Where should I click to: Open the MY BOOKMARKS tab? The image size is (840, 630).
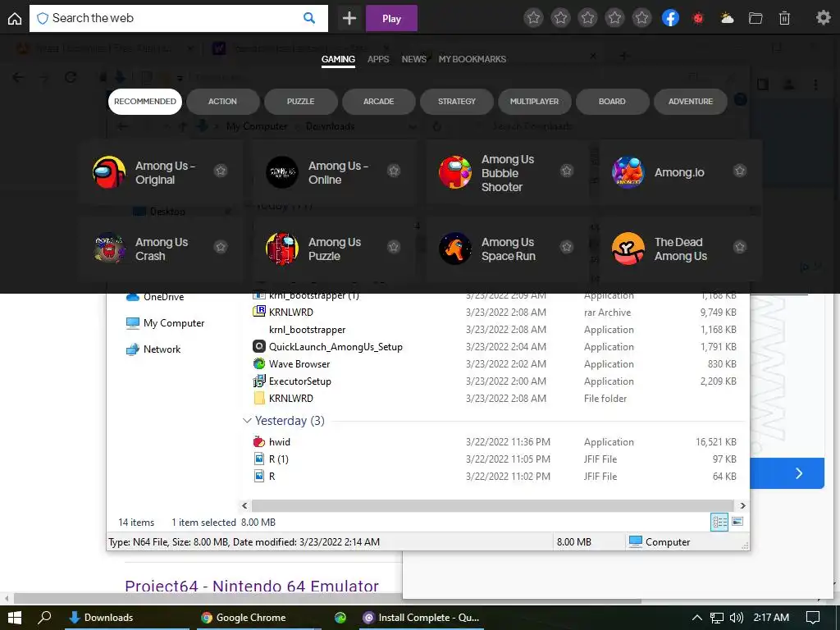point(472,59)
